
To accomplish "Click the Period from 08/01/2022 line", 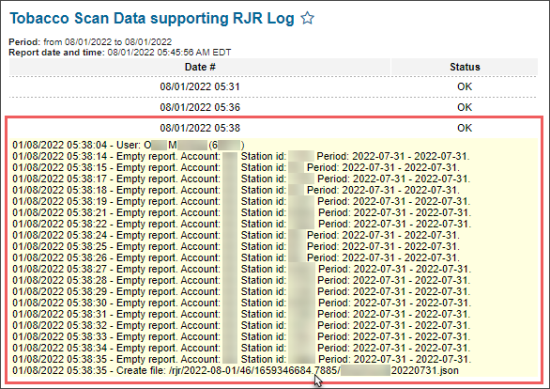I will coord(90,42).
